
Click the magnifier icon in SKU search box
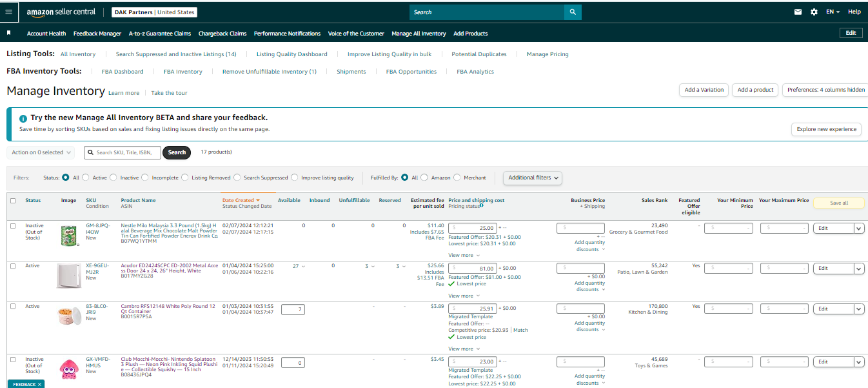(x=91, y=152)
